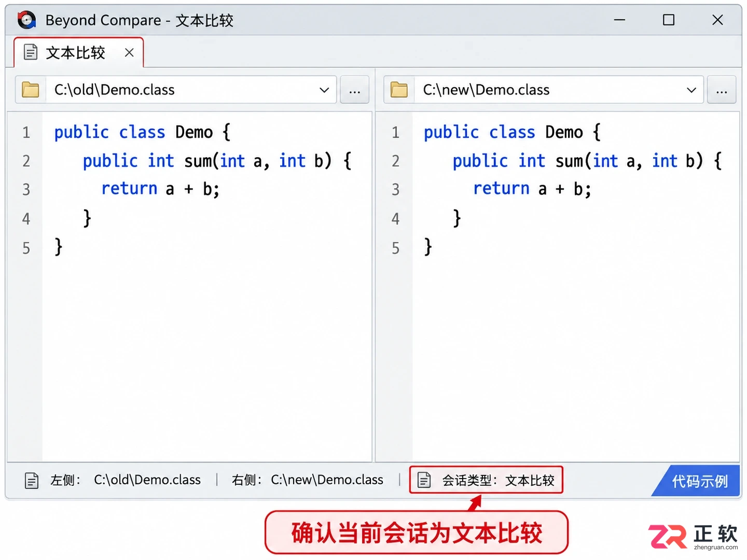The height and width of the screenshot is (560, 747).
Task: Click line number 5 in left pane
Action: tap(26, 248)
